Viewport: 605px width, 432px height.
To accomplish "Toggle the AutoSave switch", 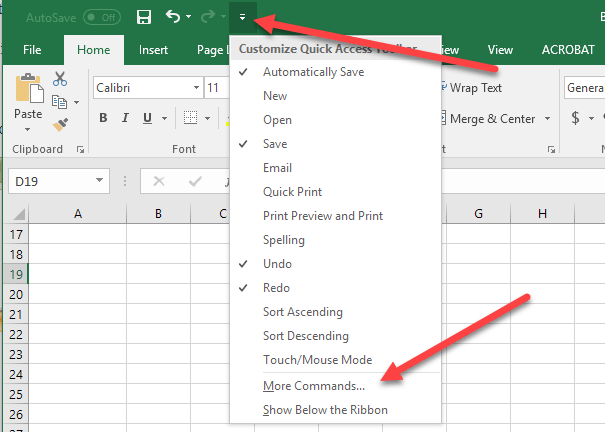I will [102, 17].
